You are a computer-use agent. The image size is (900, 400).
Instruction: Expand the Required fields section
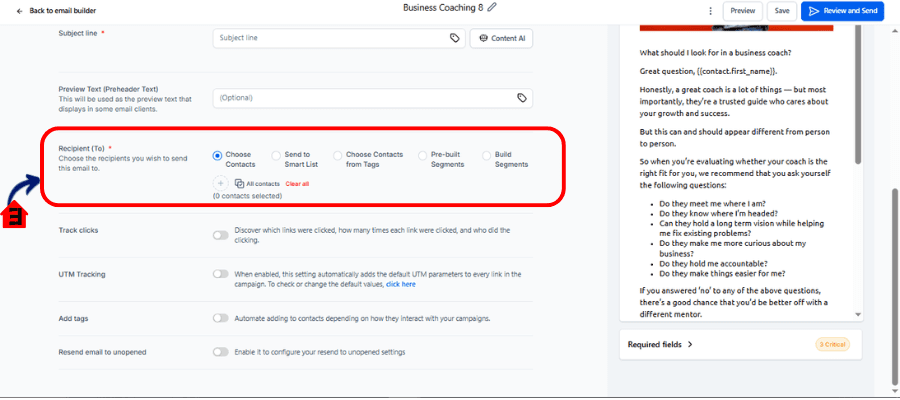point(660,344)
